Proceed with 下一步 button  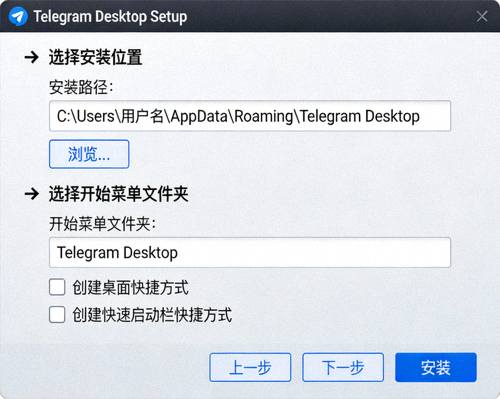tap(343, 367)
